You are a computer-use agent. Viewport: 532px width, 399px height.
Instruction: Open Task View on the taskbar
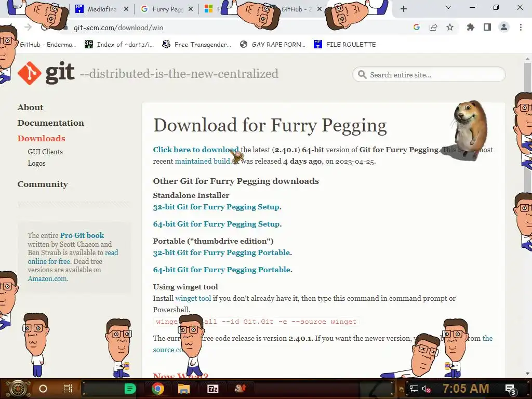coord(68,389)
